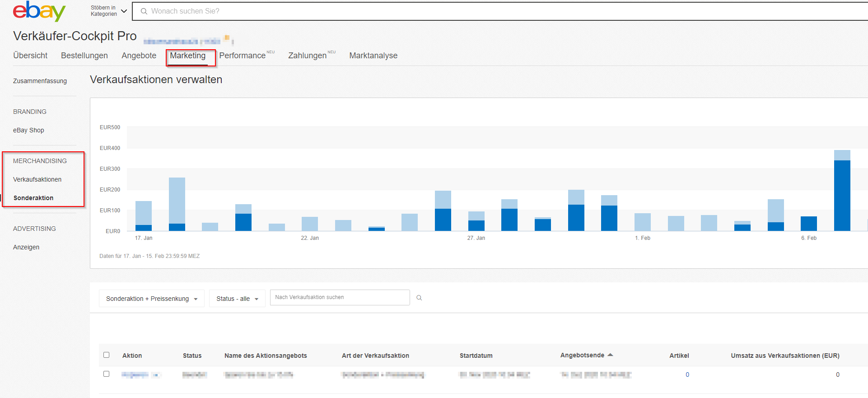868x398 pixels.
Task: Click the Startdatum column header
Action: pos(476,356)
